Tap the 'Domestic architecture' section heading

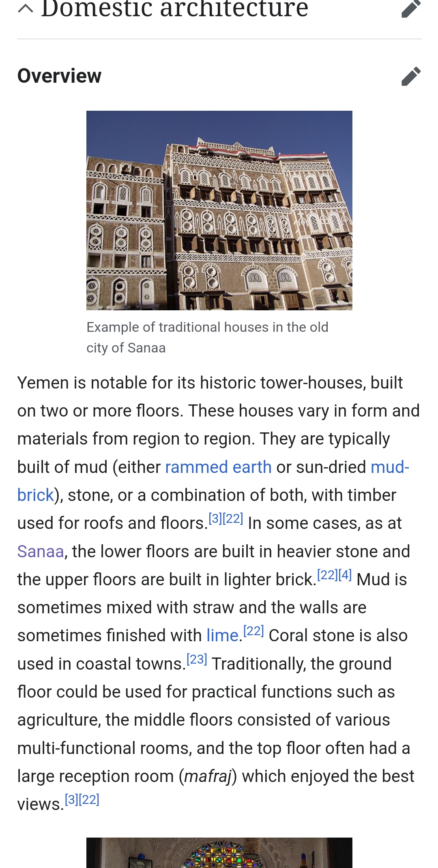point(174,9)
